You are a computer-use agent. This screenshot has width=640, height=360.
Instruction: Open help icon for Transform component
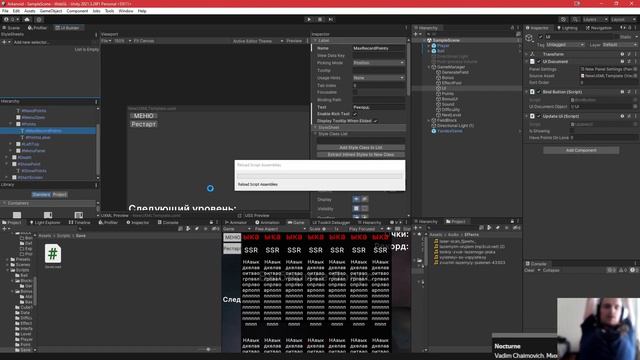click(622, 54)
